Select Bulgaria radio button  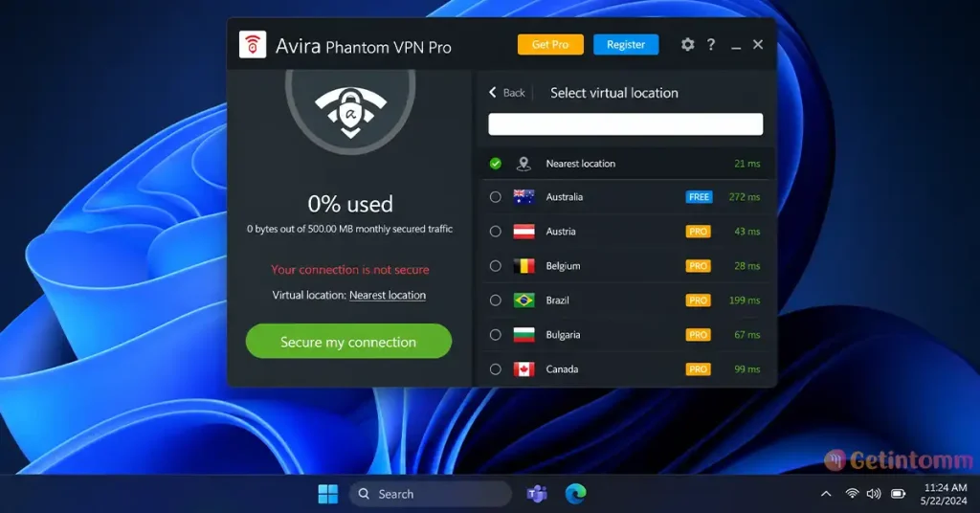495,334
